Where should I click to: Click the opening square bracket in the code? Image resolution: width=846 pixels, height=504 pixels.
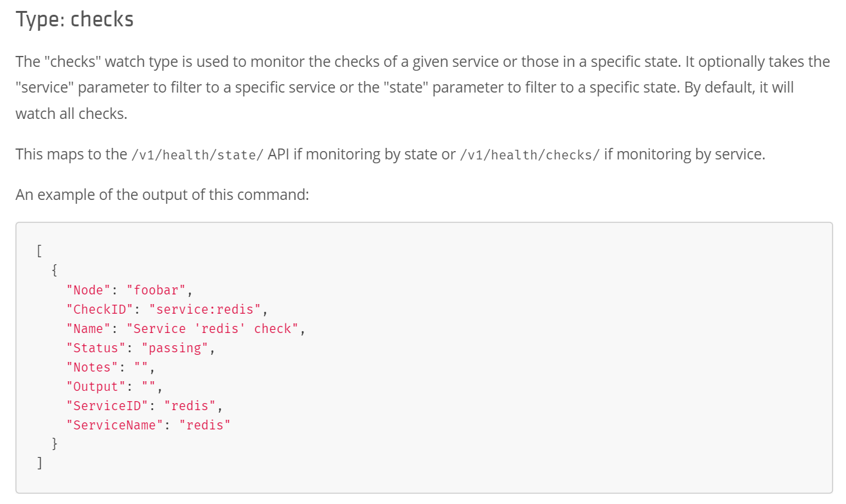(40, 251)
